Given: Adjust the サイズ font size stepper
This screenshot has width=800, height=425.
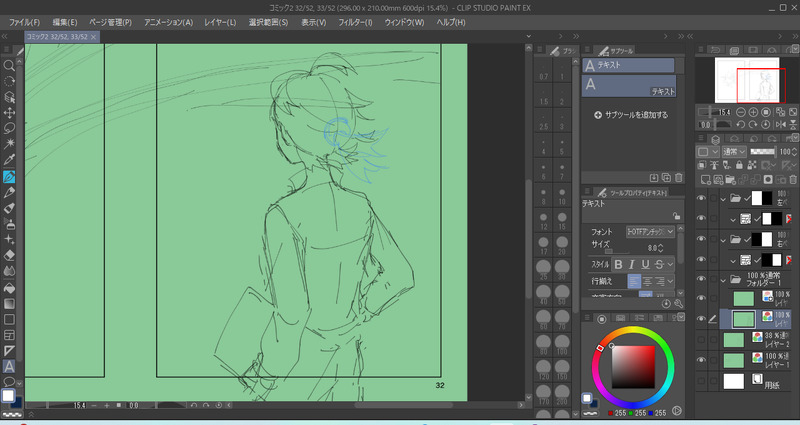Looking at the screenshot, I should pyautogui.click(x=661, y=248).
